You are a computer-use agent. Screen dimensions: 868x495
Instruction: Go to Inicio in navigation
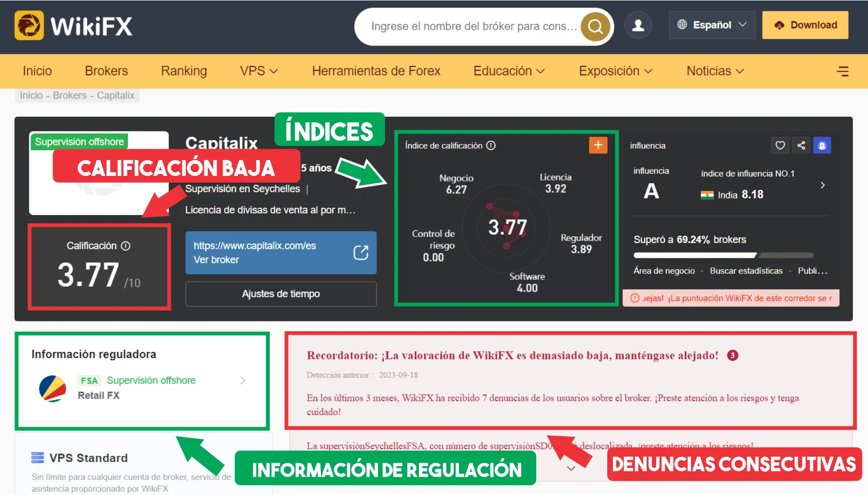(x=37, y=71)
